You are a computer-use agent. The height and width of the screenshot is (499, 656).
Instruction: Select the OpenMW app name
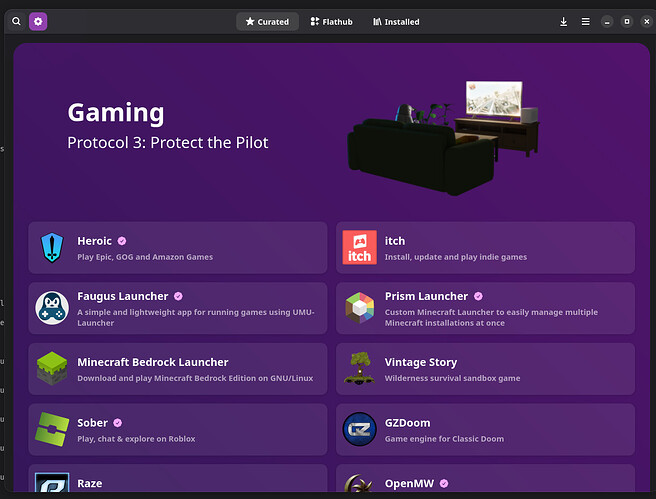(409, 484)
